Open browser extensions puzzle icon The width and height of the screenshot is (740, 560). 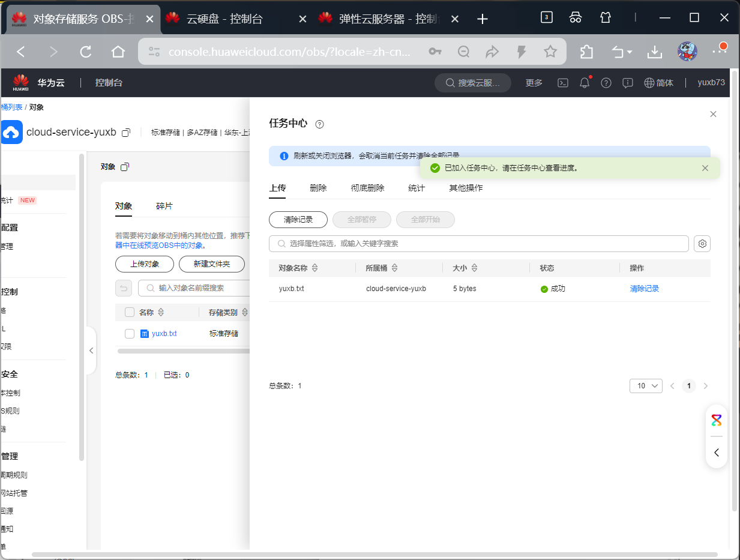point(586,52)
